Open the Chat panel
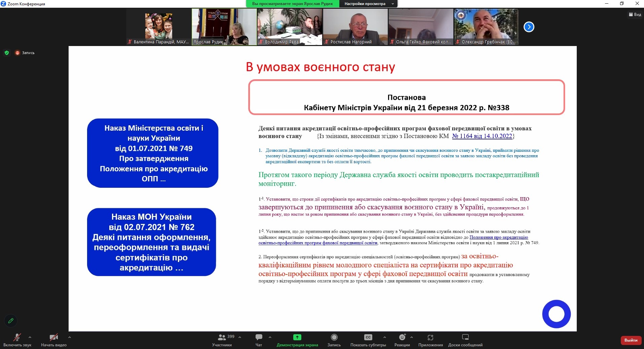The width and height of the screenshot is (644, 349). 259,337
